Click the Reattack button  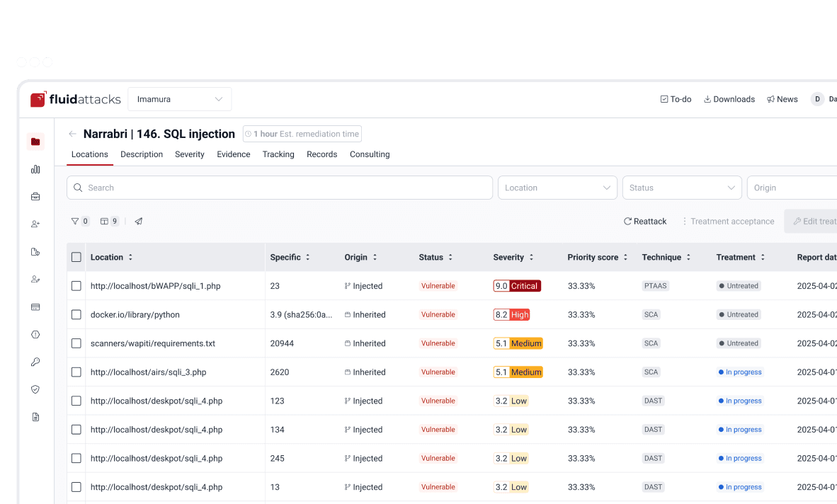645,222
